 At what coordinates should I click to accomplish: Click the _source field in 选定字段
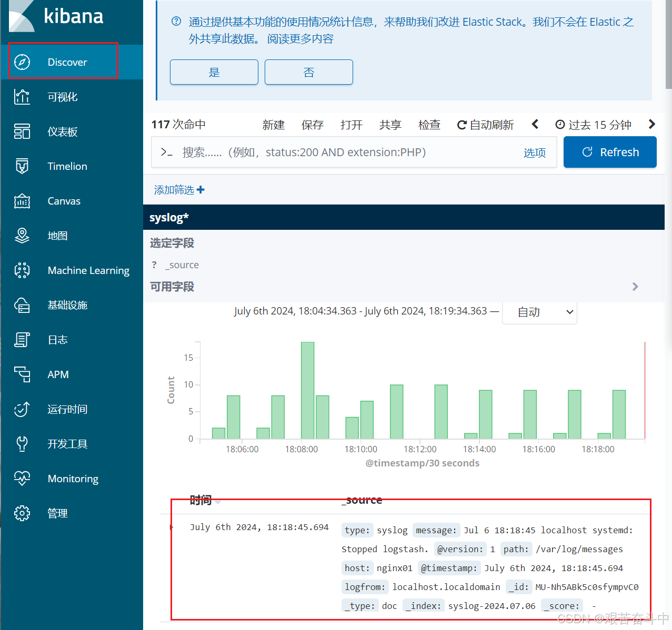tap(182, 265)
